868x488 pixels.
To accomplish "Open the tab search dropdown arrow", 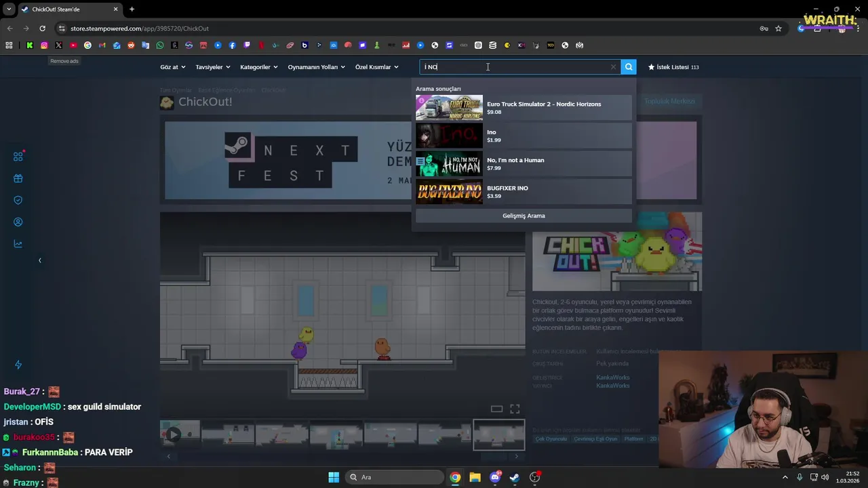I will [9, 9].
